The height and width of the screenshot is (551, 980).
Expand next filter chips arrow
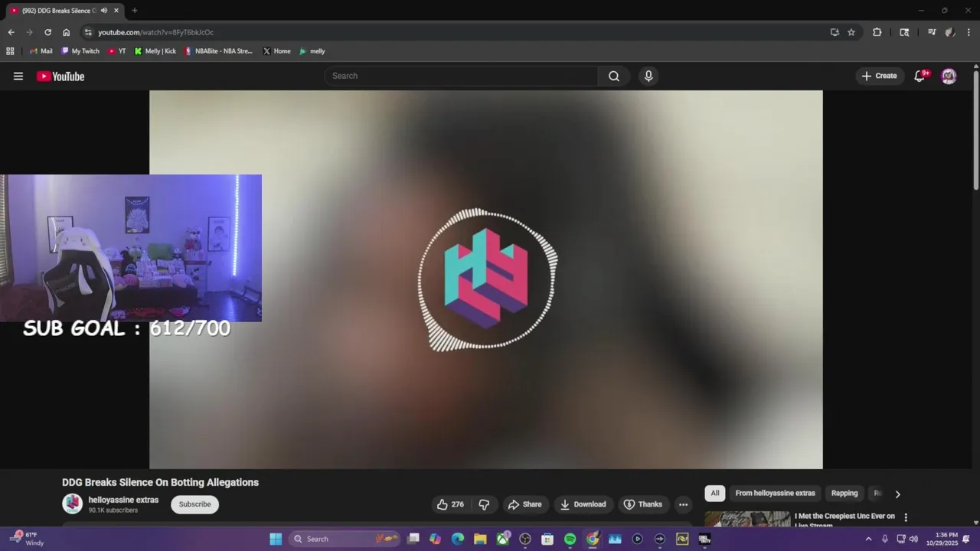(897, 494)
